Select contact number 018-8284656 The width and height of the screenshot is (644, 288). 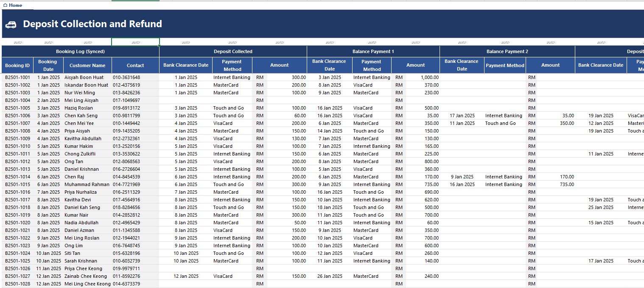tap(126, 207)
